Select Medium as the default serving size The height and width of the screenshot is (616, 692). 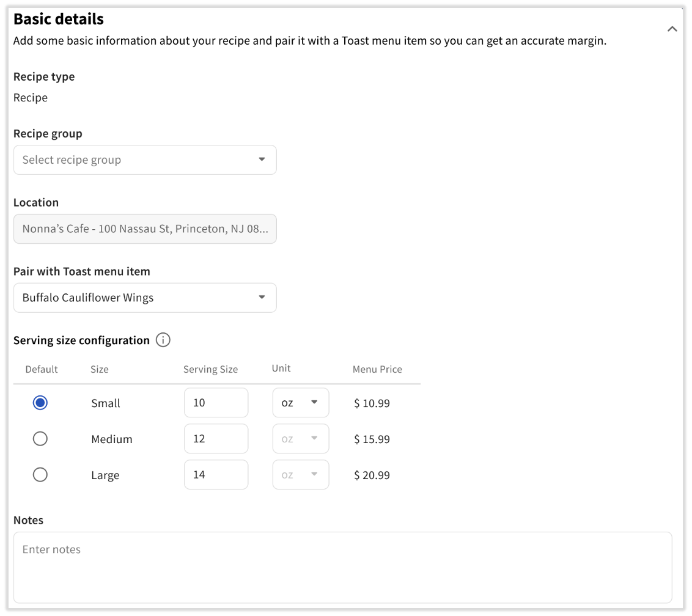[40, 439]
